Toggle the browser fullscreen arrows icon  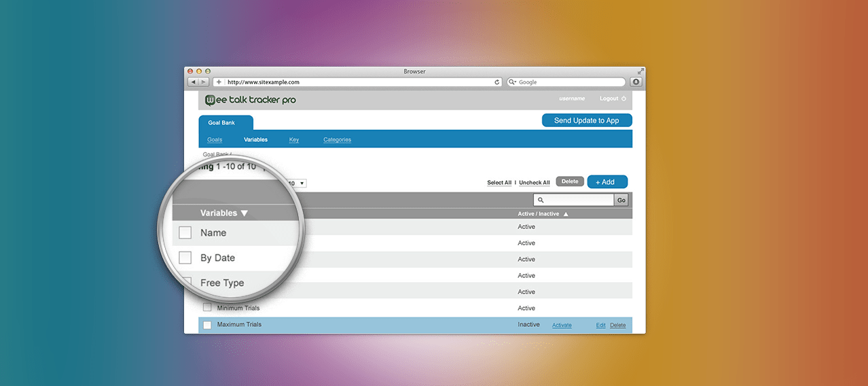click(640, 71)
